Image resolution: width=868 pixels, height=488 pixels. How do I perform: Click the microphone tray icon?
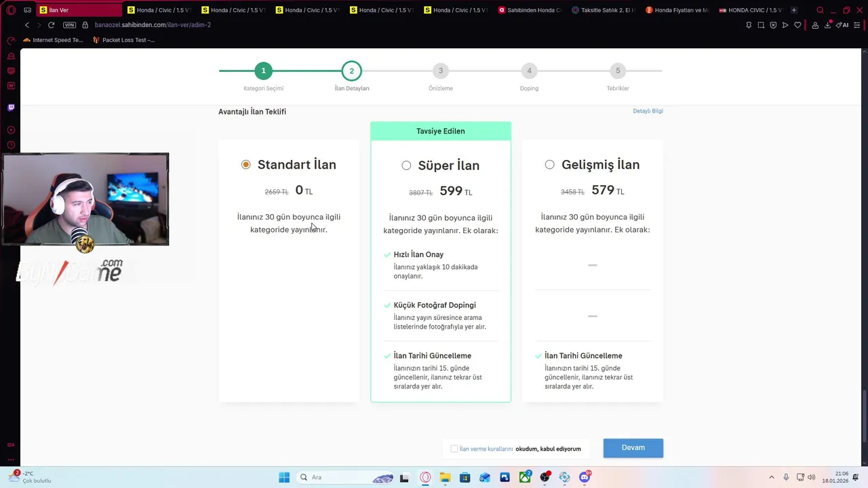tap(786, 477)
